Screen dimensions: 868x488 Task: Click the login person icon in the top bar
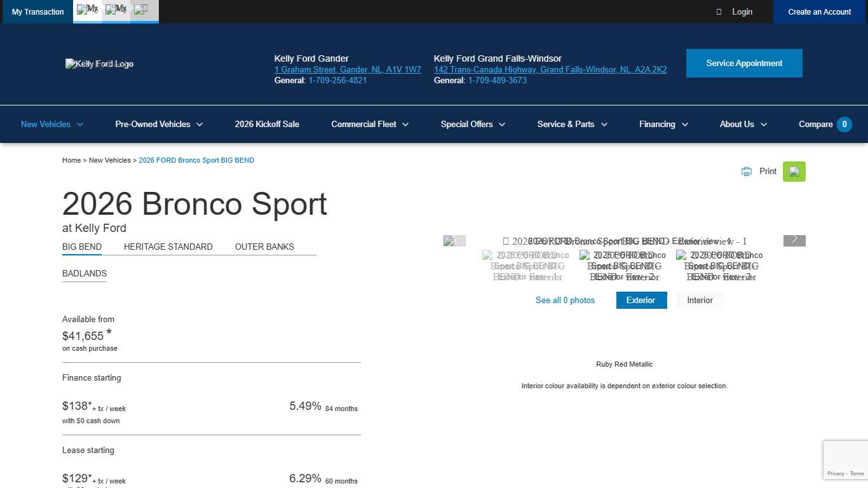(x=719, y=11)
